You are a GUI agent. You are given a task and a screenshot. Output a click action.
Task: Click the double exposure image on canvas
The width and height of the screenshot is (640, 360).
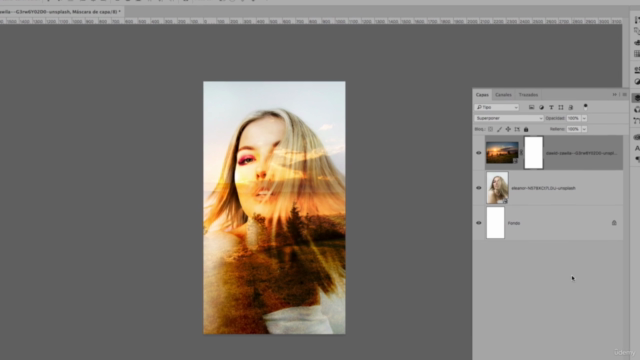(x=274, y=208)
